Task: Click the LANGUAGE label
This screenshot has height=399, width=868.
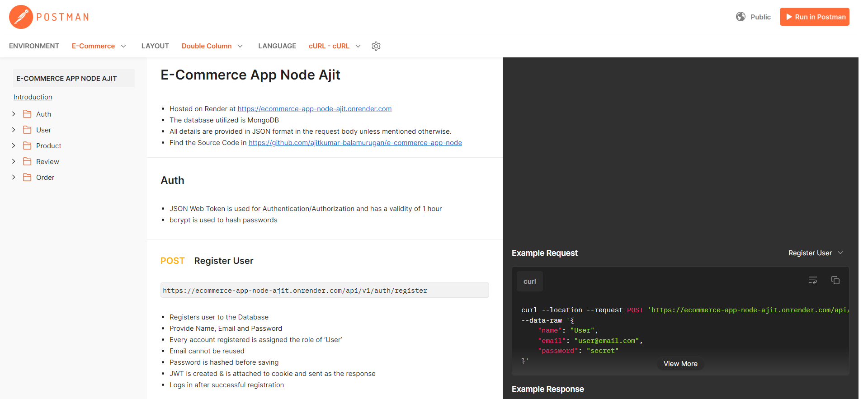Action: click(x=277, y=46)
